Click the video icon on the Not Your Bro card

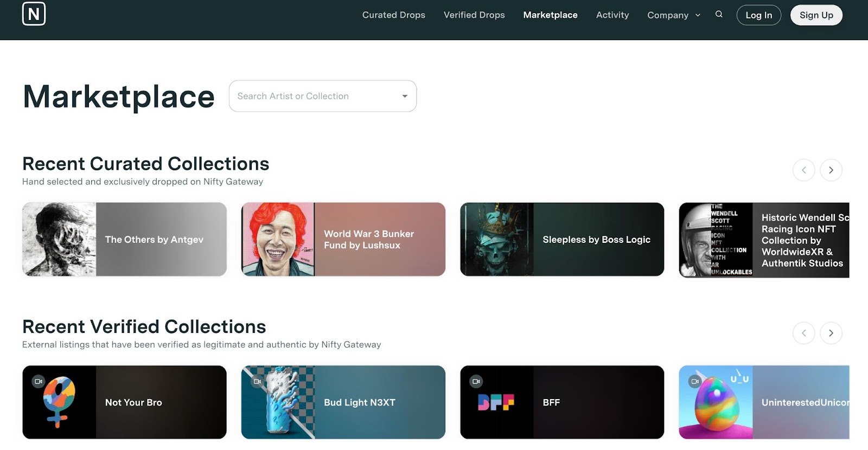pyautogui.click(x=38, y=381)
